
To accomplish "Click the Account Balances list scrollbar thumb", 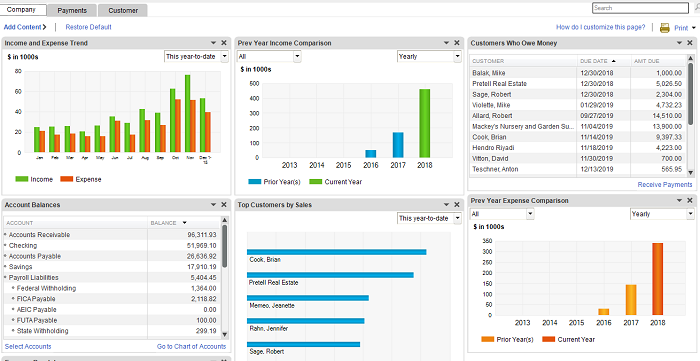I will [225, 246].
